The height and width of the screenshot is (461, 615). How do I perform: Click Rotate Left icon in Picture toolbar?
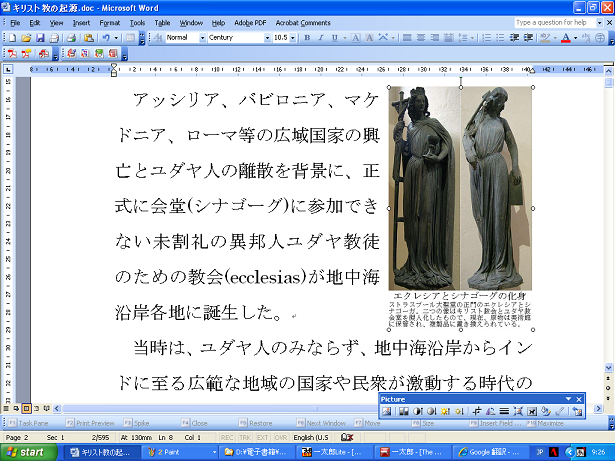(491, 411)
